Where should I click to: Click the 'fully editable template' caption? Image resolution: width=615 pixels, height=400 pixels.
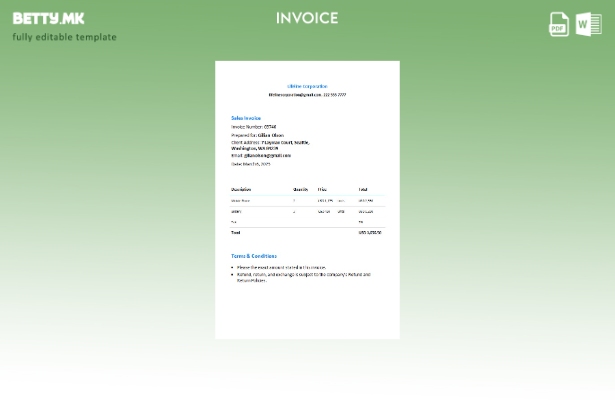64,37
